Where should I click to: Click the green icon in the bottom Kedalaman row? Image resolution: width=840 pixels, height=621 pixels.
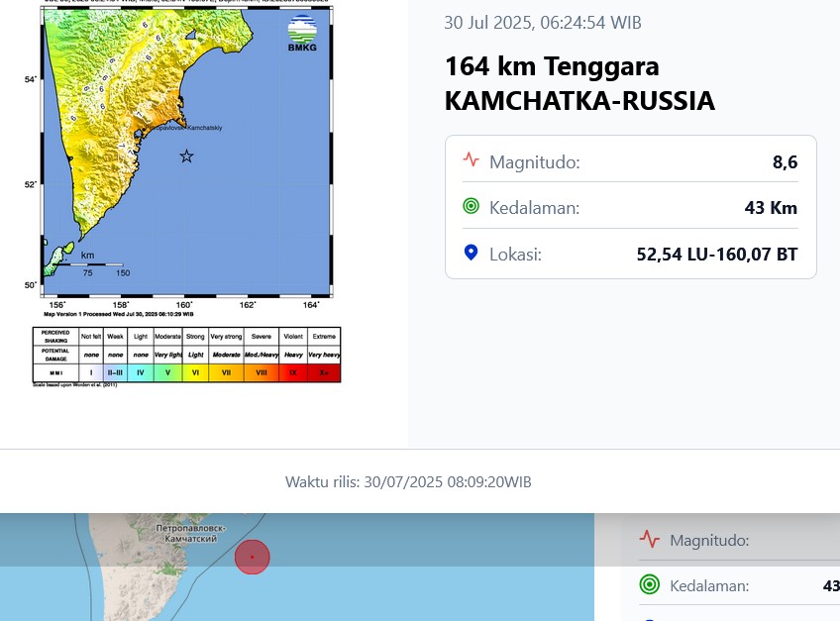[x=649, y=585]
